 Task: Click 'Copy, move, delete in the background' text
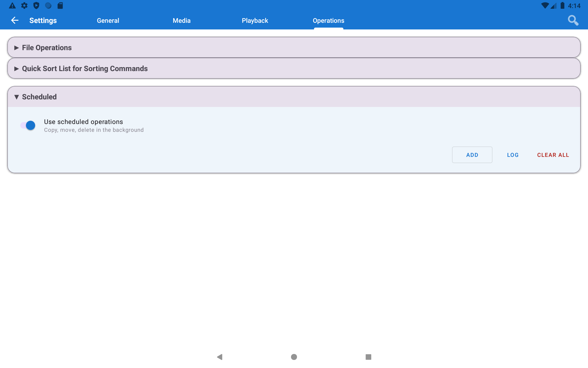point(94,130)
